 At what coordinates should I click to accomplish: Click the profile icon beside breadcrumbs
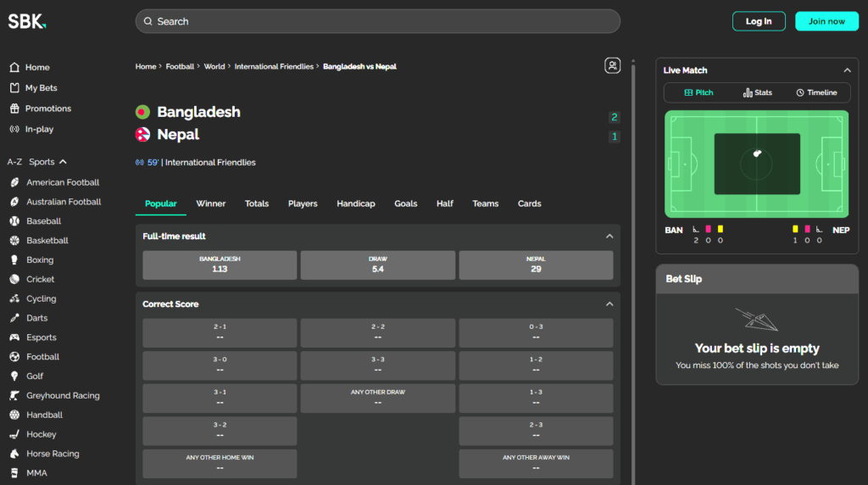coord(612,66)
